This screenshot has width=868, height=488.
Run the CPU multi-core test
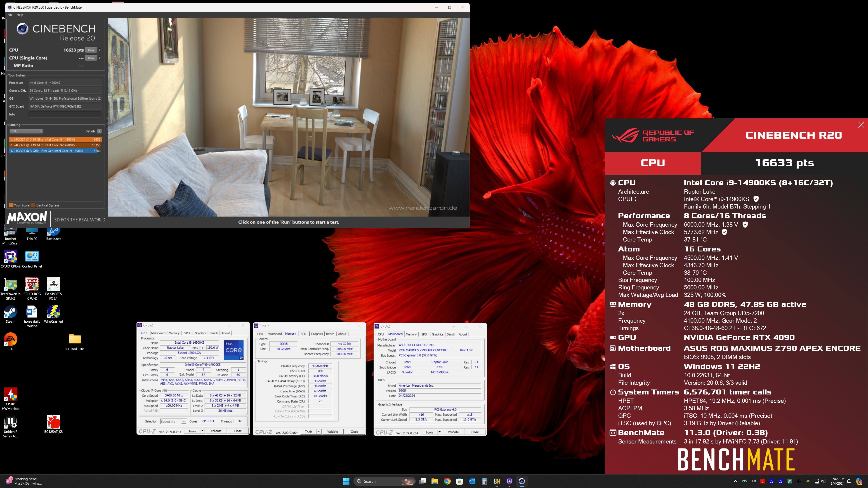pos(91,50)
